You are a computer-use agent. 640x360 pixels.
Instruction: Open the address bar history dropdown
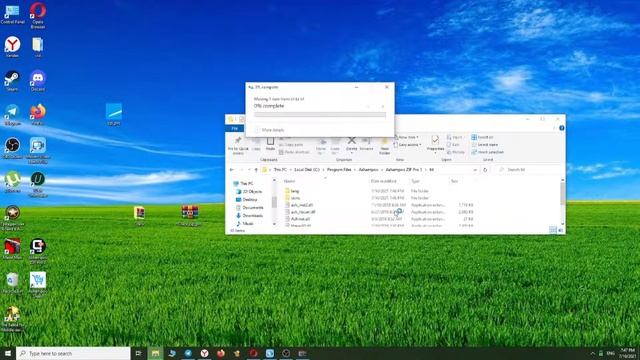coord(475,170)
